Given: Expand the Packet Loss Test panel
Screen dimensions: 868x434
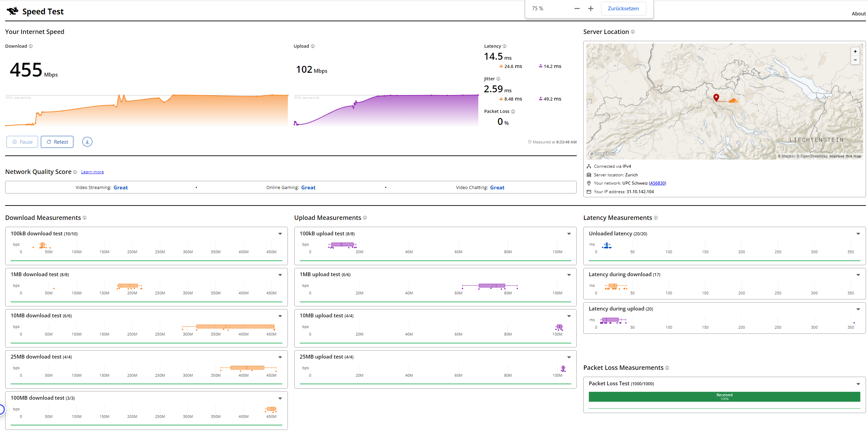Looking at the screenshot, I should click(858, 384).
